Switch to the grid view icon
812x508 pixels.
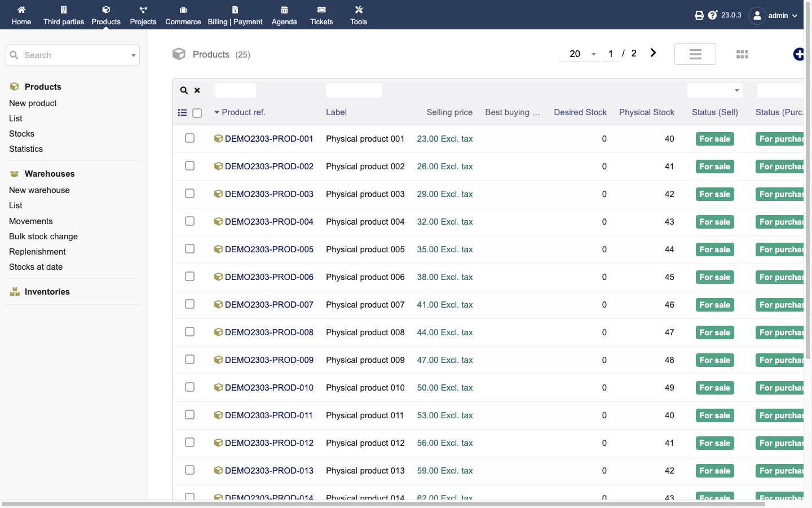coord(742,54)
